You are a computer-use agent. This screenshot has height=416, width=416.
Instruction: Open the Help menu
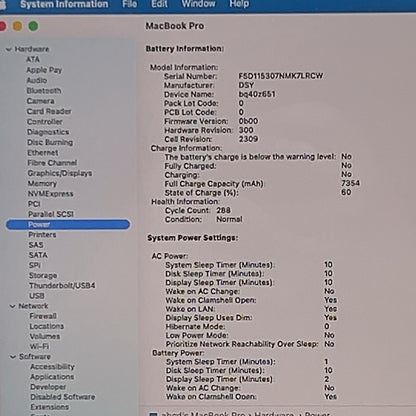[x=239, y=4]
